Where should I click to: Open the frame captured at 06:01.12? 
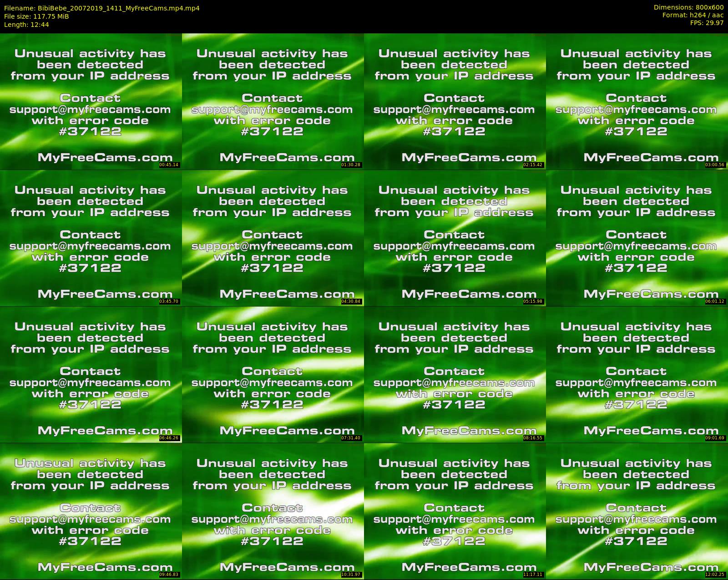pyautogui.click(x=637, y=238)
